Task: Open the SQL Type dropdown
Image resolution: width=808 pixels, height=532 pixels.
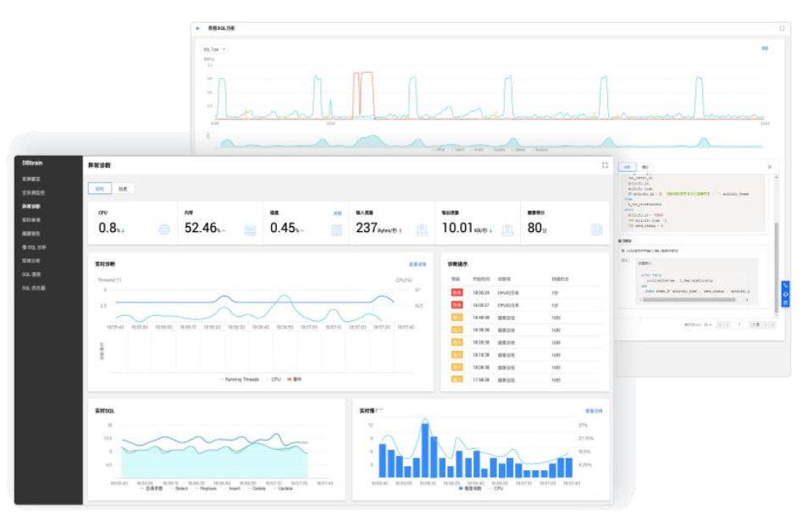Action: (213, 49)
